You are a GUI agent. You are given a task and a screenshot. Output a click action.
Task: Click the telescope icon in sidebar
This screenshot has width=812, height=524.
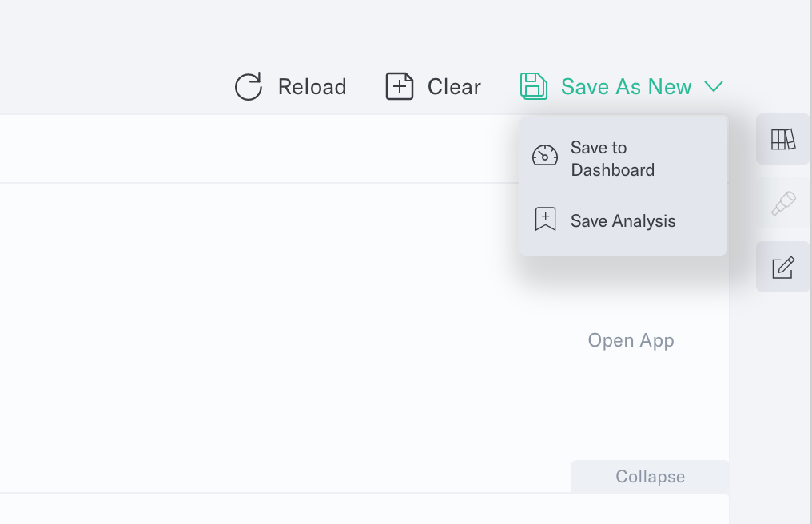coord(783,203)
